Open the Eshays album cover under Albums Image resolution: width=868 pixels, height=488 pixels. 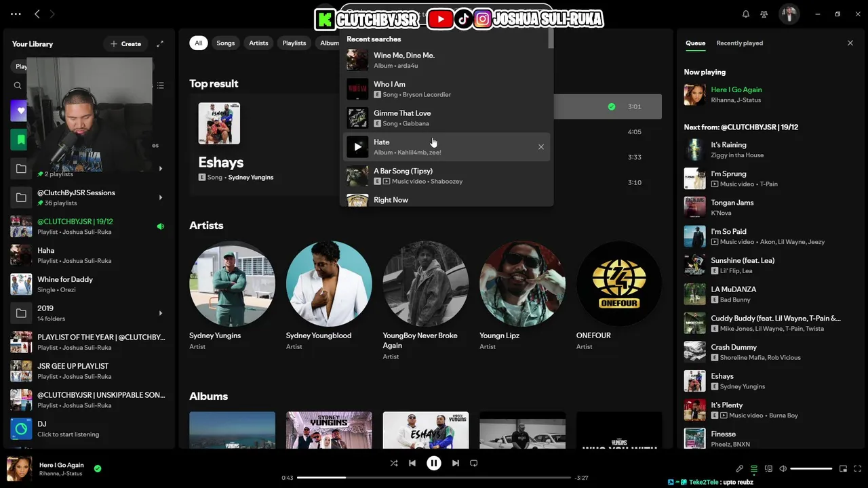tap(426, 430)
